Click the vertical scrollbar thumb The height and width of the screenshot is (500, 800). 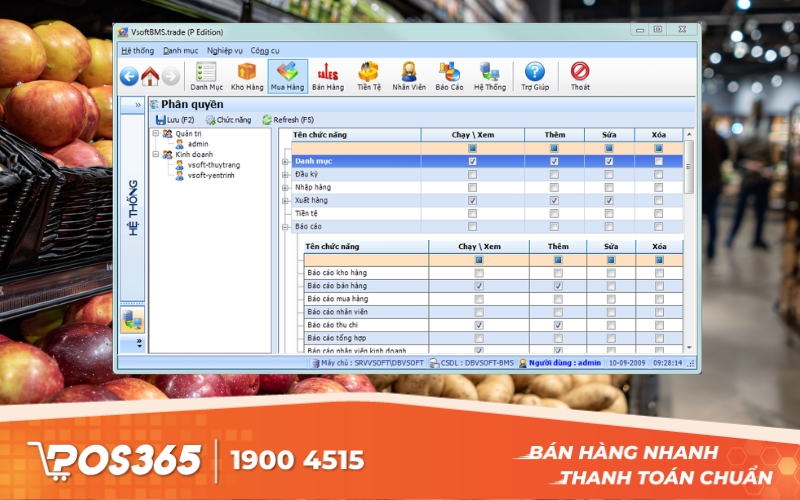[x=688, y=167]
